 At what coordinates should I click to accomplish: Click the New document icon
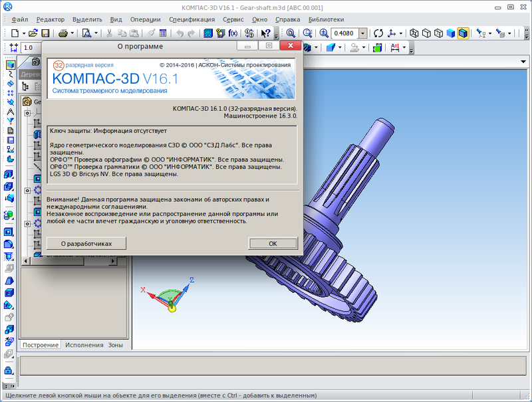15,33
